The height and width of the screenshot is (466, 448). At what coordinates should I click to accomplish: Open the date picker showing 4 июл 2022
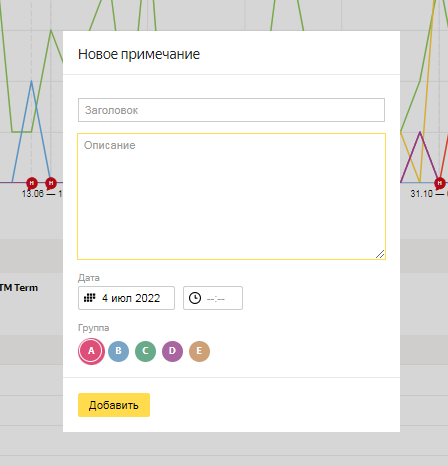(x=126, y=298)
